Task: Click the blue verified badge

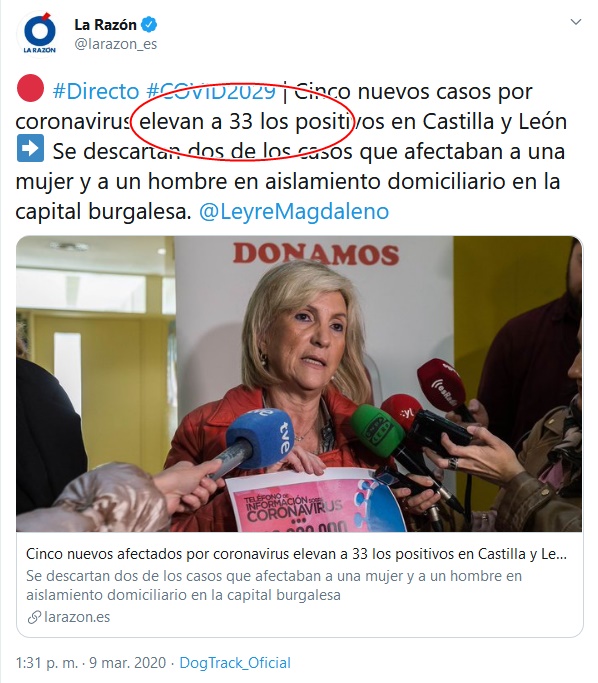Action: click(149, 25)
